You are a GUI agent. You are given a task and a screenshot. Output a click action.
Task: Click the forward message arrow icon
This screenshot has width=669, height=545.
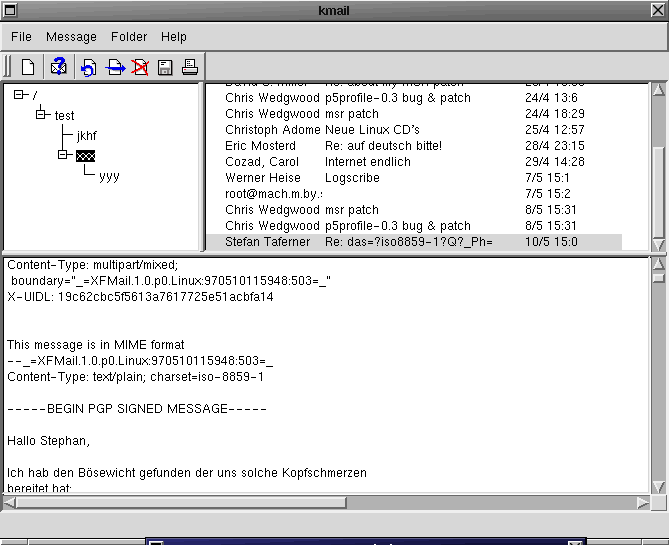coord(115,67)
